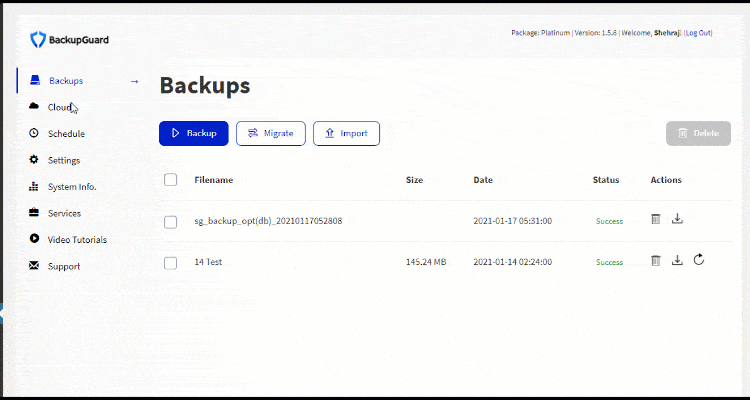The width and height of the screenshot is (750, 400).
Task: Click the Size column header
Action: tap(415, 180)
